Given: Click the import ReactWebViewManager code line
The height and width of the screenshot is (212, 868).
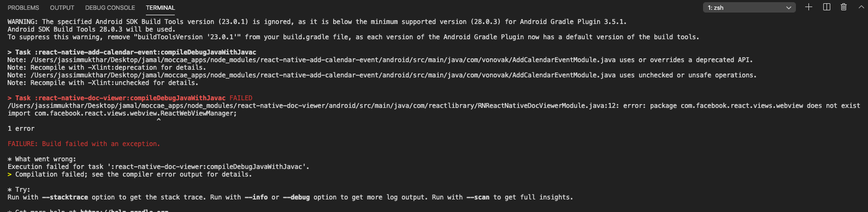Looking at the screenshot, I should point(122,113).
